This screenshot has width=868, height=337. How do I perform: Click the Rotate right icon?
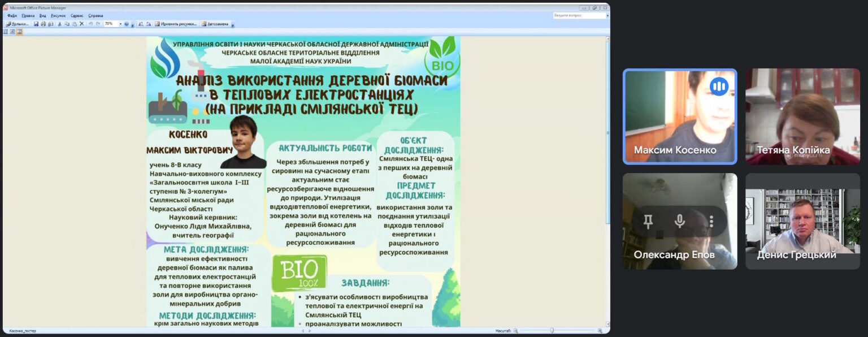[149, 24]
